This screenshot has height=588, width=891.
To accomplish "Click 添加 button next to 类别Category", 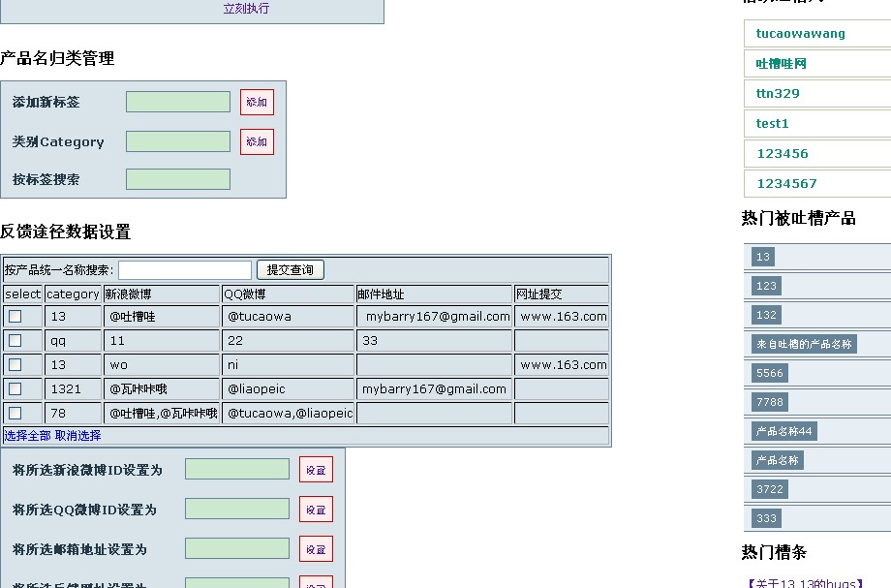I will point(257,141).
